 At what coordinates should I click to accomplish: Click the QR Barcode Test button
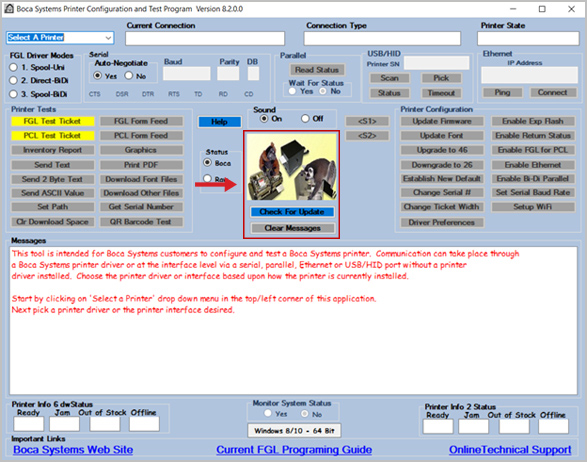[x=141, y=222]
